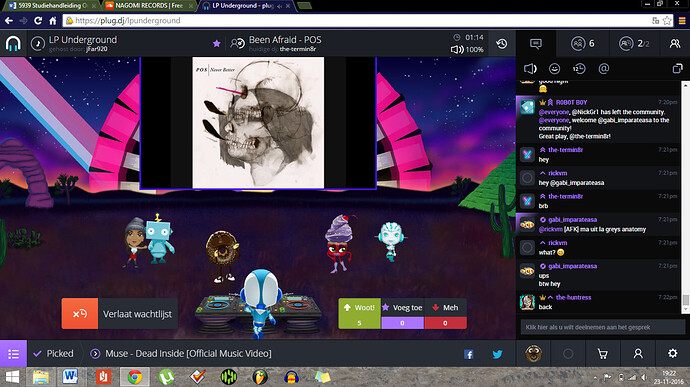Click Verlaat wachtlijst button
This screenshot has height=387, width=690.
[x=120, y=313]
